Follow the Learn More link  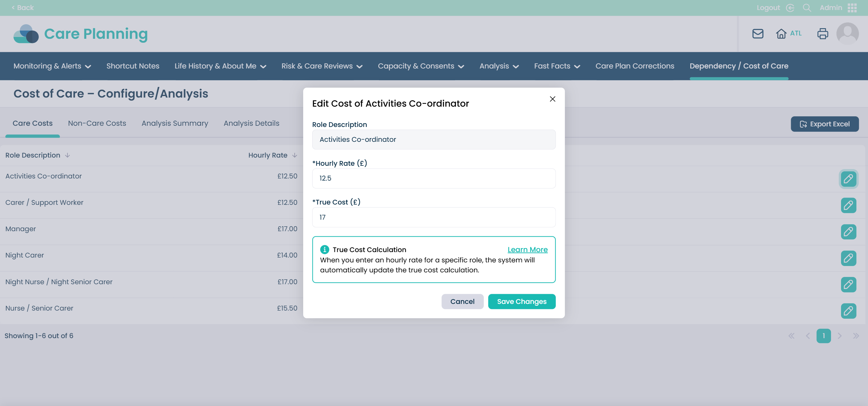pyautogui.click(x=527, y=250)
